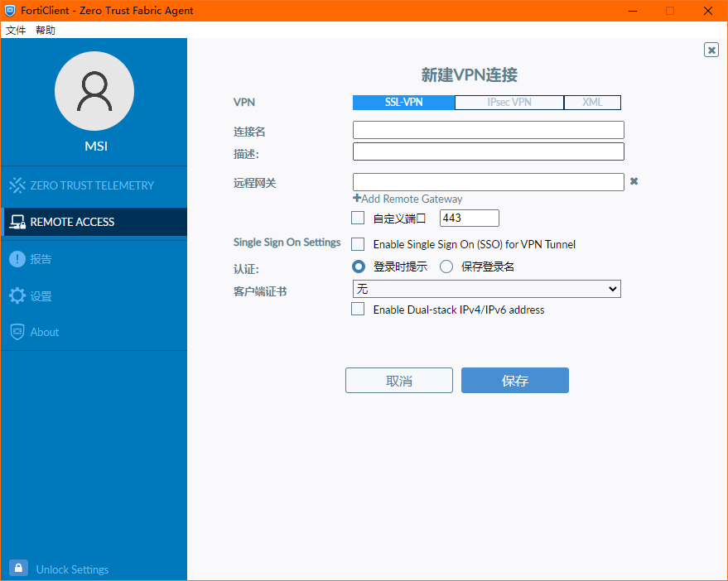Enable Dual-stack IPv4/IPv6 address
Image resolution: width=728 pixels, height=581 pixels.
358,310
